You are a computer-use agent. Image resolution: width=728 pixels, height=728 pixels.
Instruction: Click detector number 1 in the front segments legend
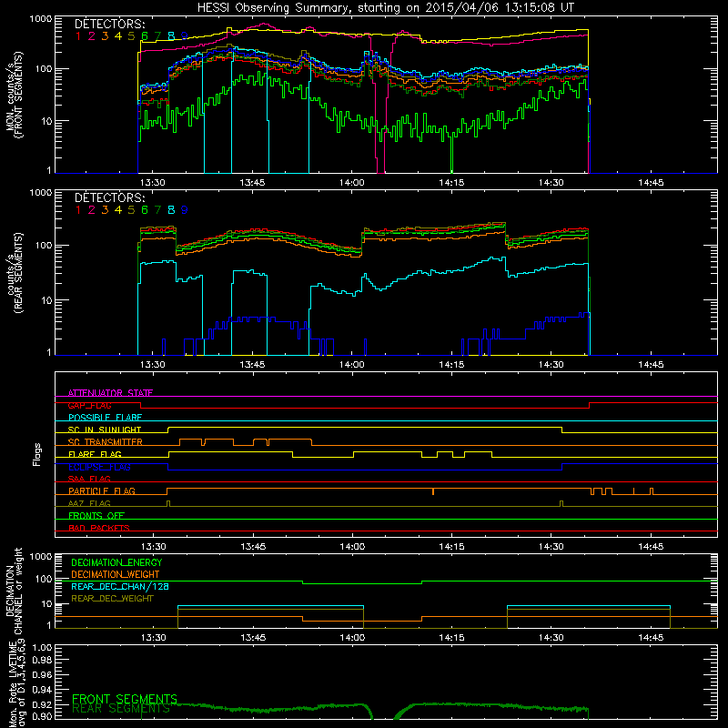78,36
